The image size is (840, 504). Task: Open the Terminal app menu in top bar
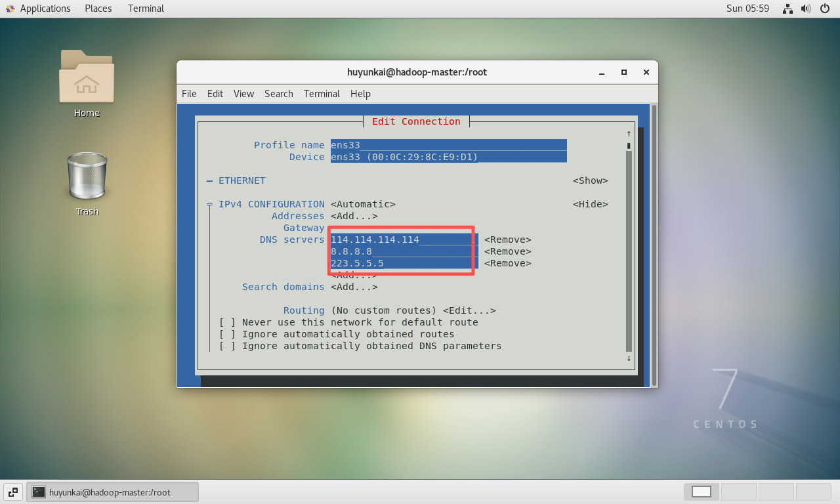[146, 9]
